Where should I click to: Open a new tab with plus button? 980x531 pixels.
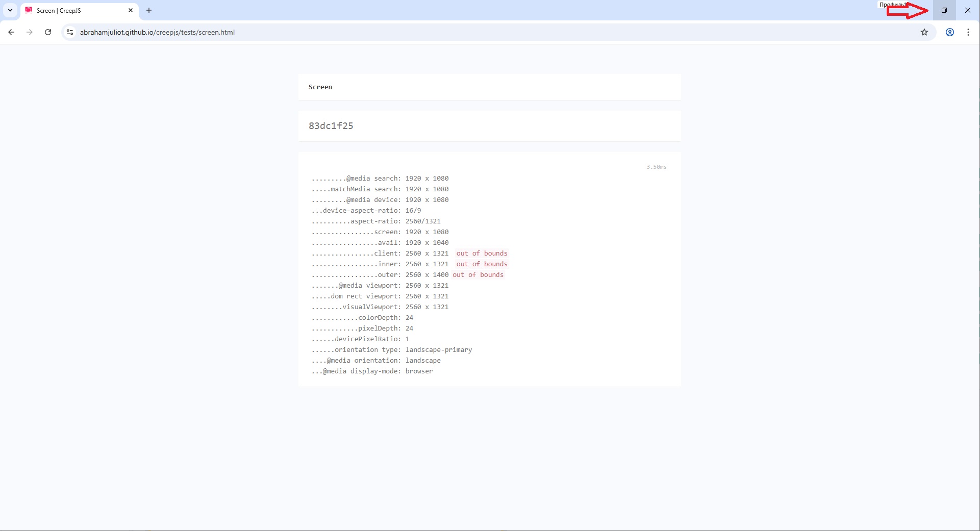click(149, 10)
